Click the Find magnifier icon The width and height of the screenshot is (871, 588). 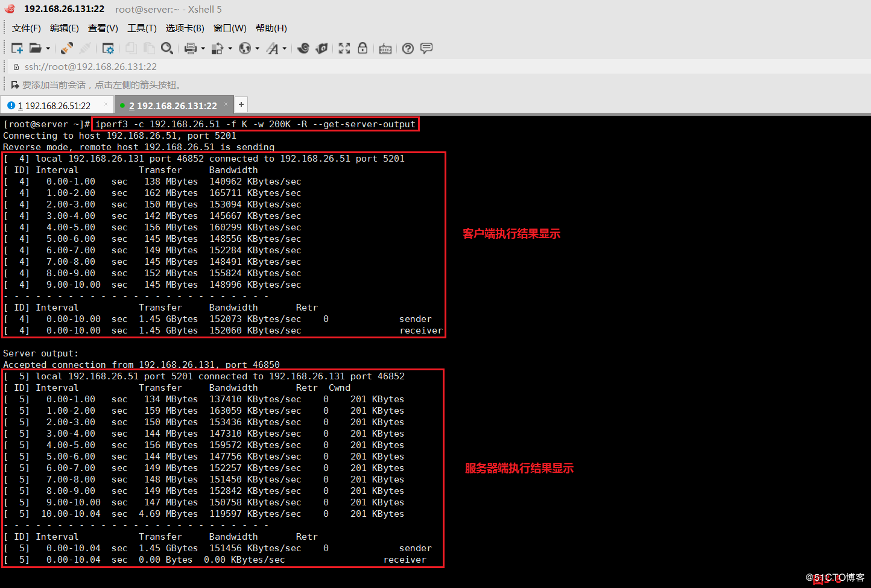(167, 48)
